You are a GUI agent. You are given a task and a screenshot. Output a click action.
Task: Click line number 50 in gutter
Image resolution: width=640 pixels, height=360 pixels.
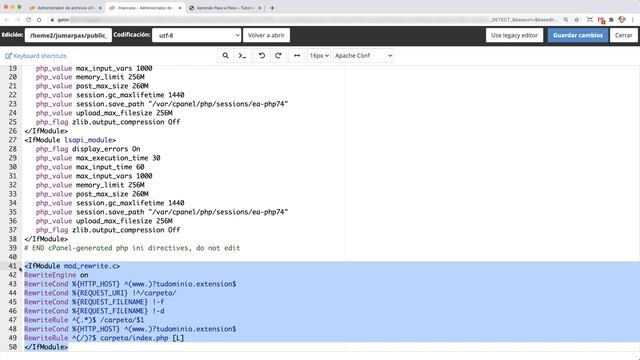tap(12, 347)
